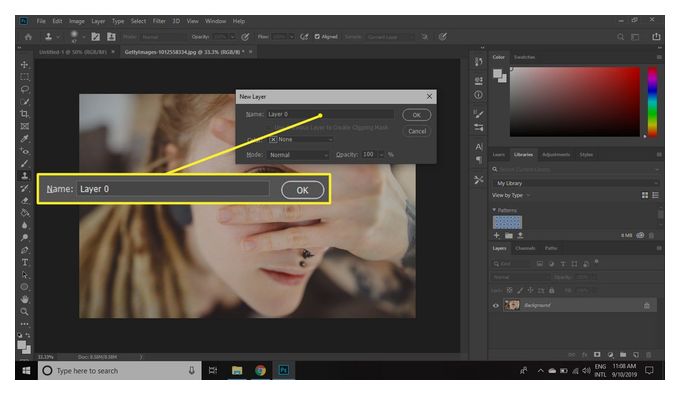This screenshot has width=680, height=395.
Task: Toggle lock all on layer
Action: click(x=552, y=290)
